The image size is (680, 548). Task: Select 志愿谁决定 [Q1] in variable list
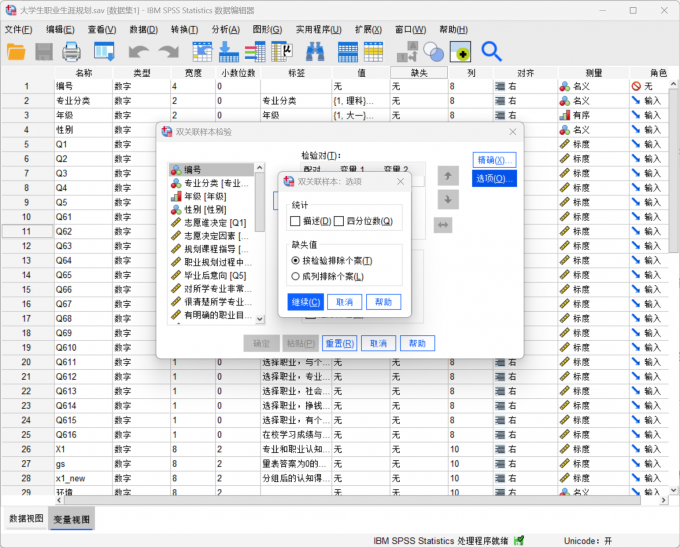coord(212,223)
